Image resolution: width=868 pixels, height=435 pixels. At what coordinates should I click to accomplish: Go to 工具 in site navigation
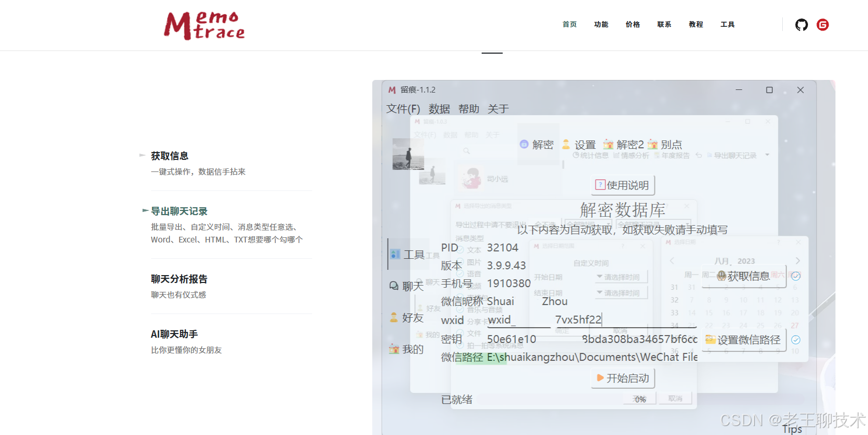727,25
